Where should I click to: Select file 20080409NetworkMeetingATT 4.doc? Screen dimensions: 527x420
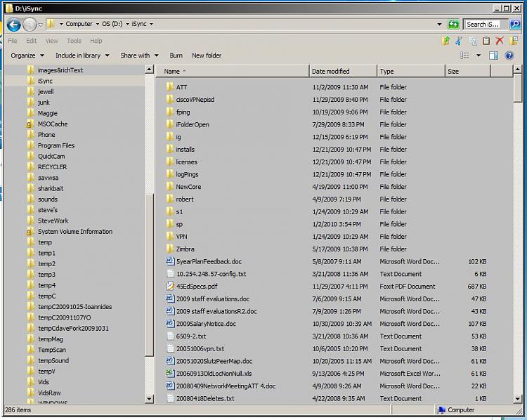pyautogui.click(x=226, y=386)
